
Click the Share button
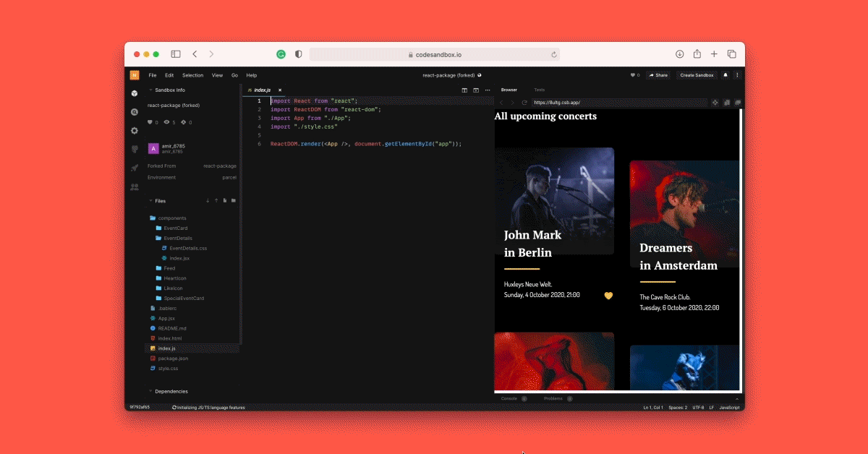click(658, 75)
